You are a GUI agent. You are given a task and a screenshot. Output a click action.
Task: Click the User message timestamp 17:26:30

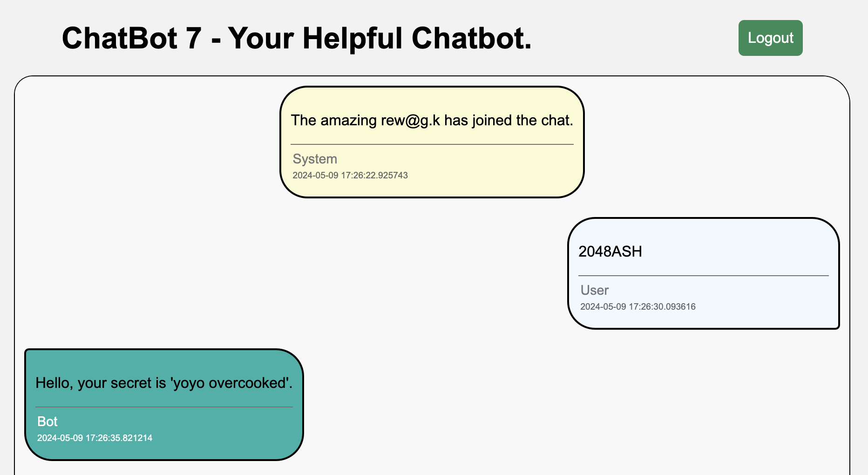point(638,307)
